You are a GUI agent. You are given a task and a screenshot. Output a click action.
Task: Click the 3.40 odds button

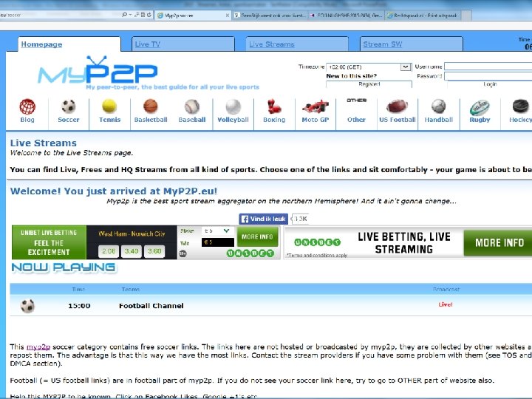click(132, 251)
